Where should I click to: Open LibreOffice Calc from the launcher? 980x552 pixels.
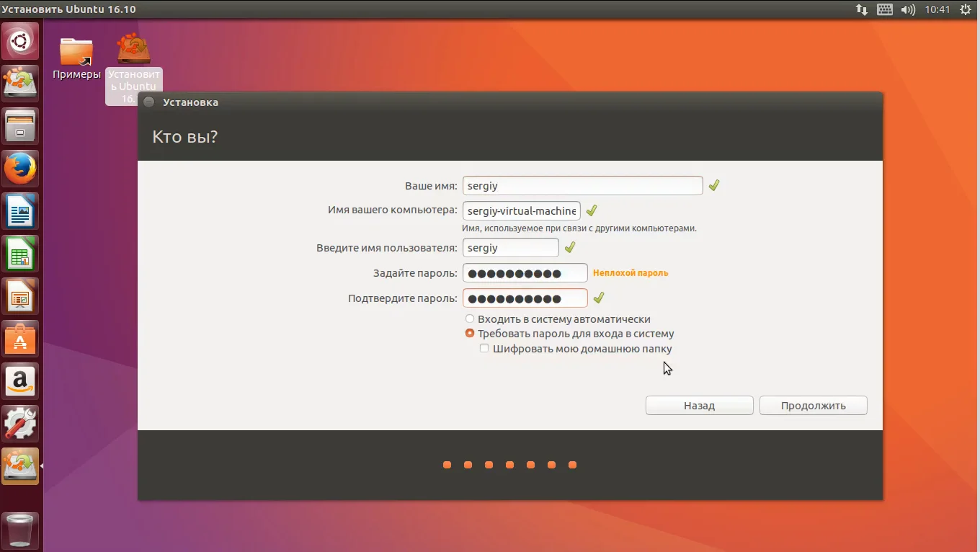[20, 254]
